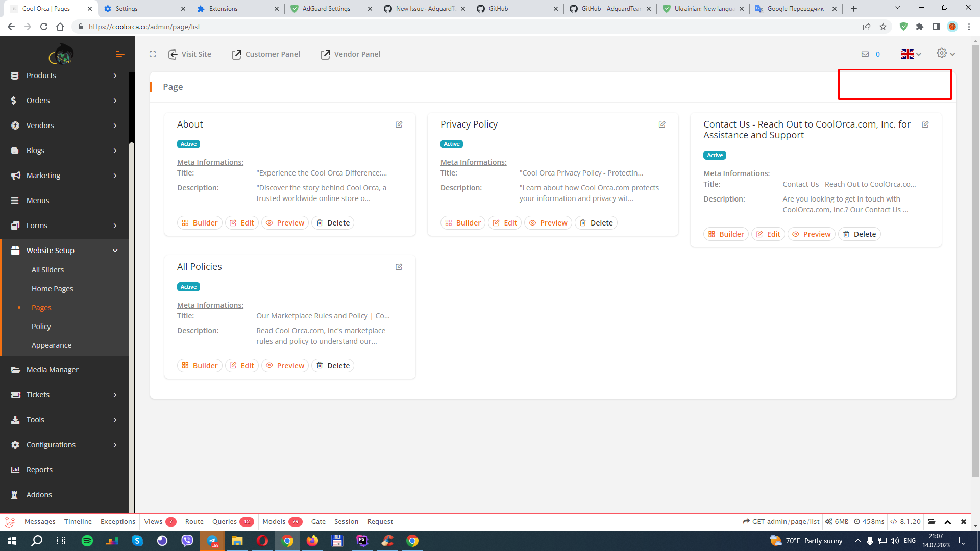
Task: Select the Reports sidebar icon
Action: (16, 469)
